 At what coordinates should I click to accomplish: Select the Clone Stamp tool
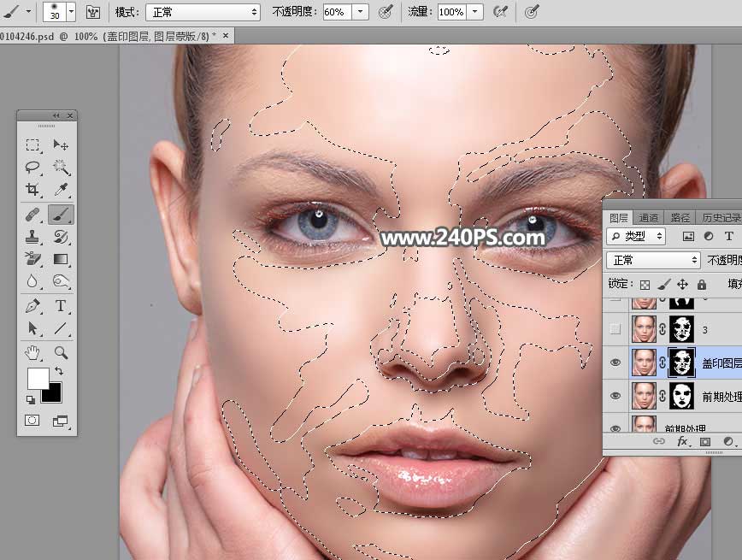coord(32,238)
